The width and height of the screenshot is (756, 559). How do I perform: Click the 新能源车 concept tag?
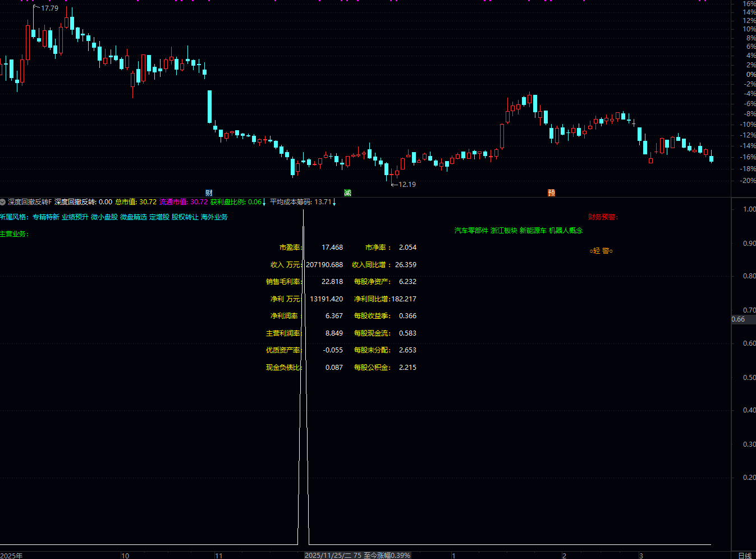[x=533, y=231]
